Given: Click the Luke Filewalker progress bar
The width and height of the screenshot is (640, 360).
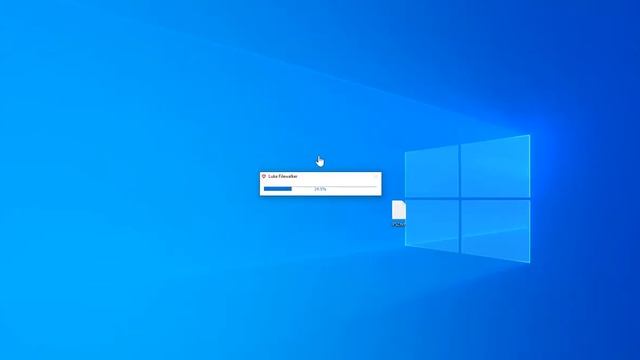Looking at the screenshot, I should [320, 189].
